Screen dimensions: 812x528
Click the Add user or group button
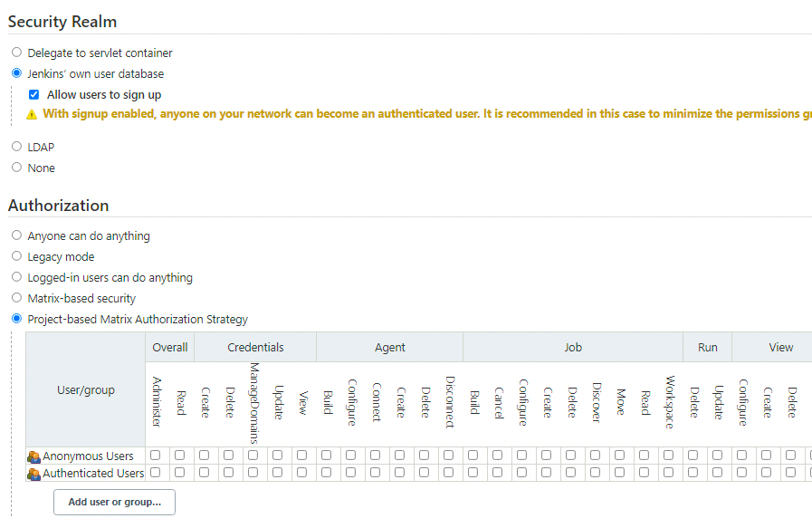tap(114, 502)
